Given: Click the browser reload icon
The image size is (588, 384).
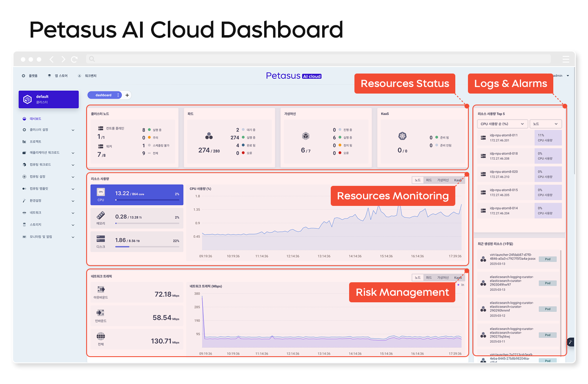Looking at the screenshot, I should coord(74,60).
